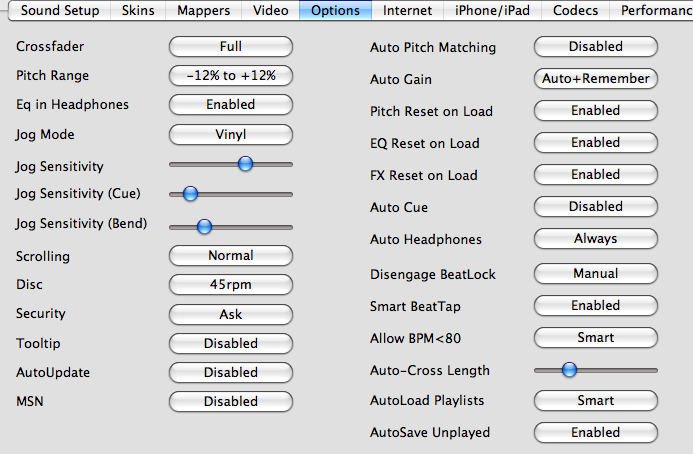
Task: Open the Crossfader setting dropdown
Action: point(231,46)
